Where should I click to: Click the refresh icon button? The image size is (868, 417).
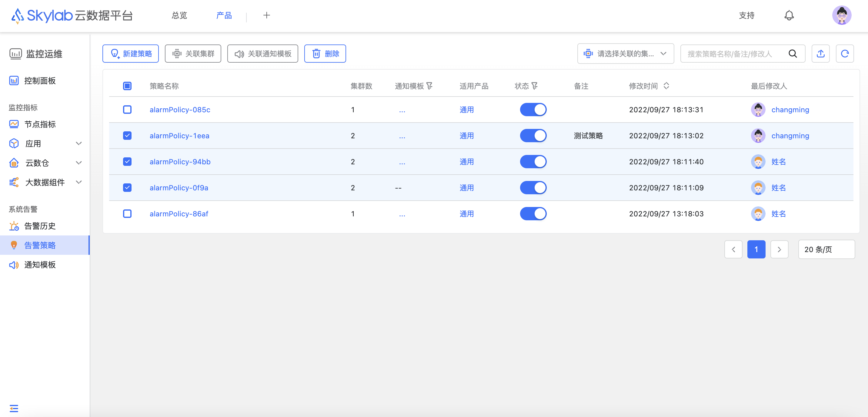tap(844, 54)
